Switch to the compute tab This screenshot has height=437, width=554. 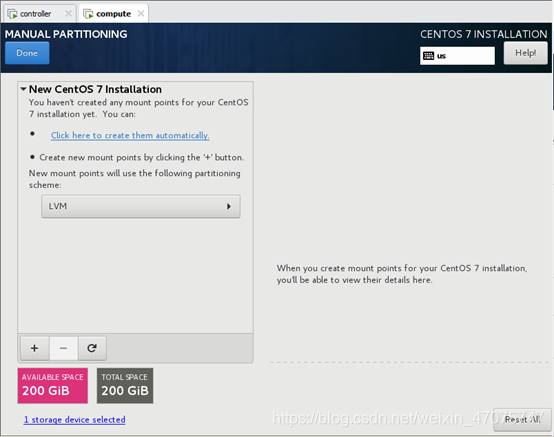(x=113, y=14)
